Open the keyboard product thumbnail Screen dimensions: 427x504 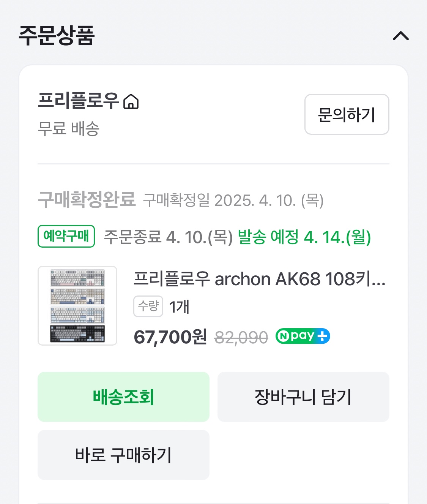(77, 306)
